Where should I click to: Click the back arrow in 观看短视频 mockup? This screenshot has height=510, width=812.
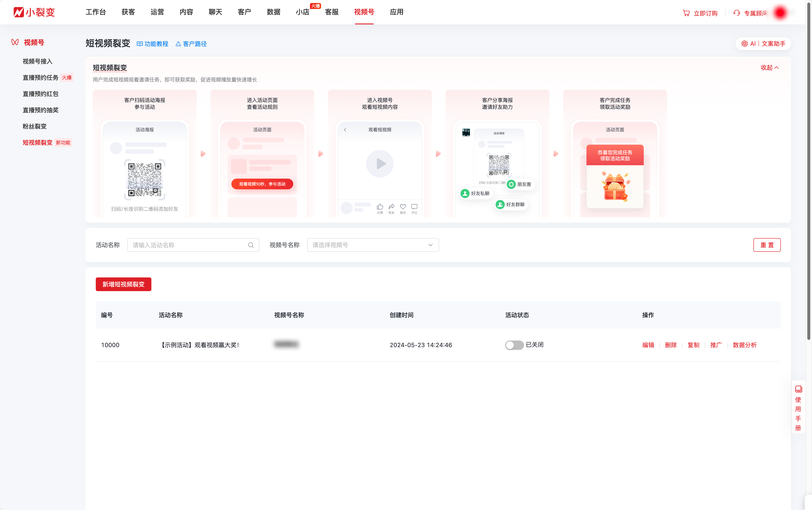point(345,130)
